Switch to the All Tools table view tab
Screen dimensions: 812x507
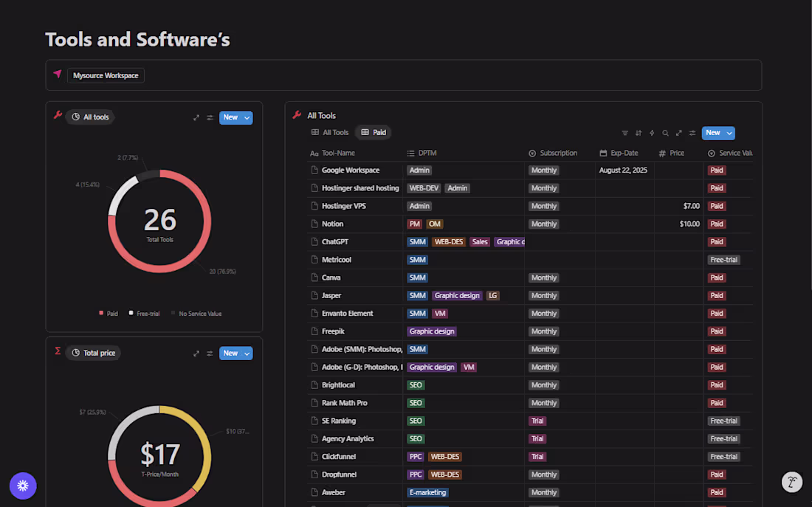tap(330, 133)
